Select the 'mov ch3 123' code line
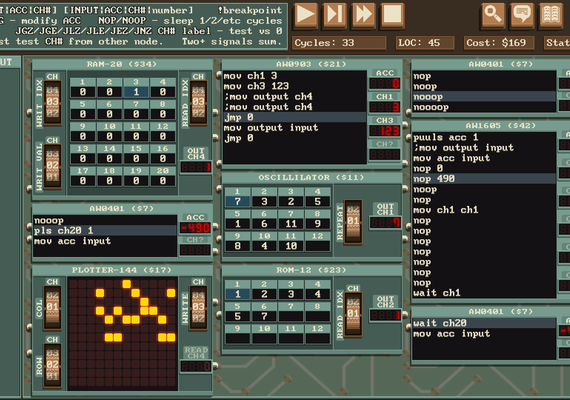Viewport: 570px width, 400px height. pyautogui.click(x=294, y=86)
